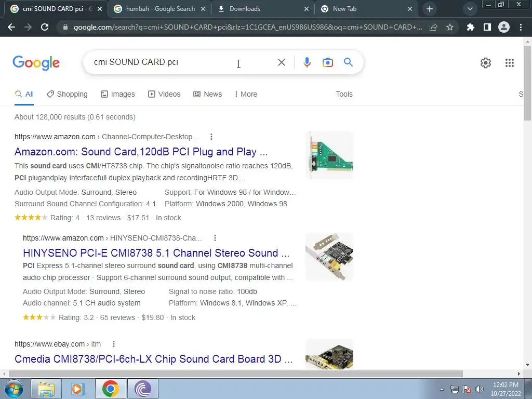Open the Google homepage via logo

click(x=36, y=63)
